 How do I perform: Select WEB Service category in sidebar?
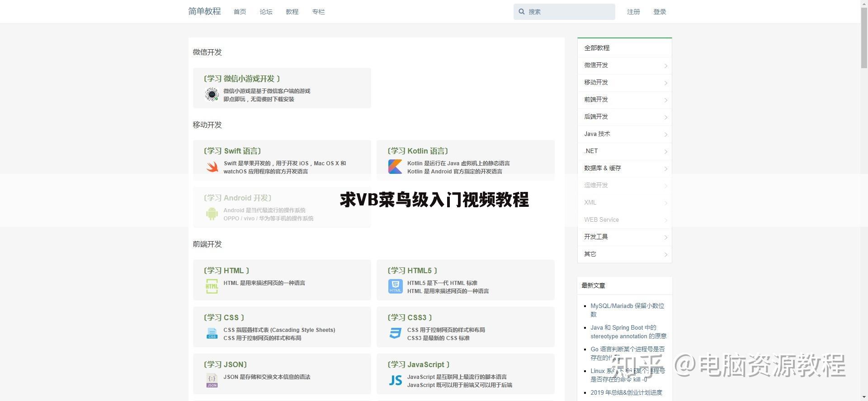(x=624, y=219)
